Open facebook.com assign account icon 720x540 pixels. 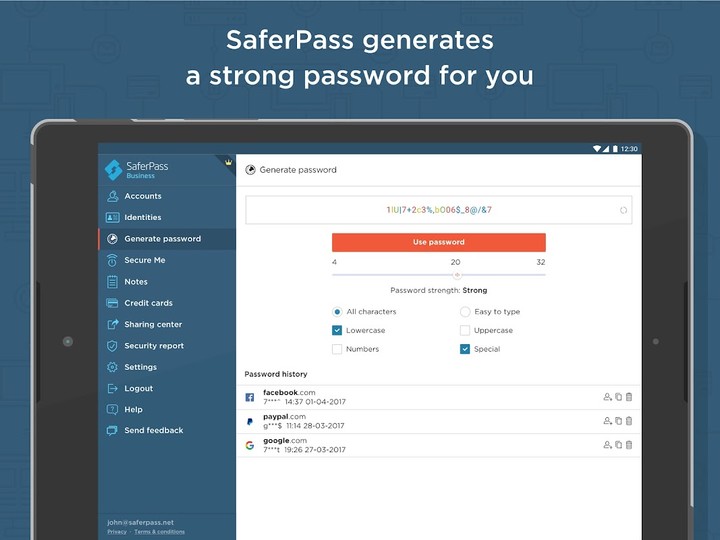click(x=608, y=397)
